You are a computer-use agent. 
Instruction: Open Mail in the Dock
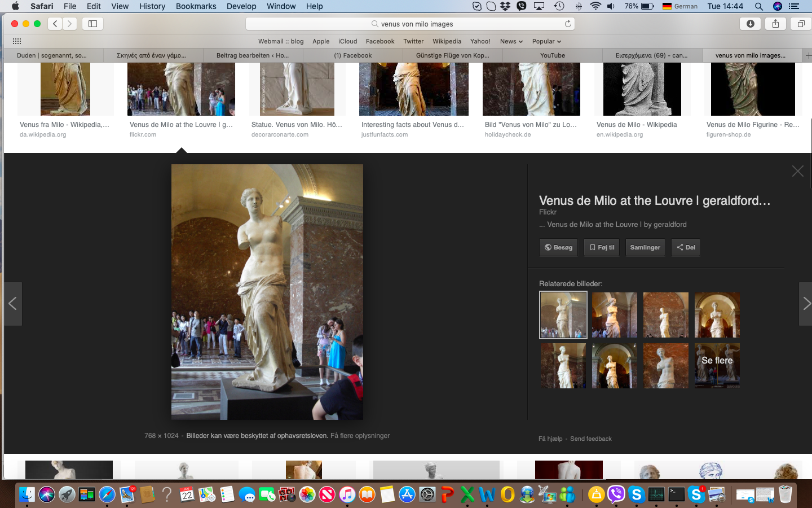pyautogui.click(x=127, y=494)
